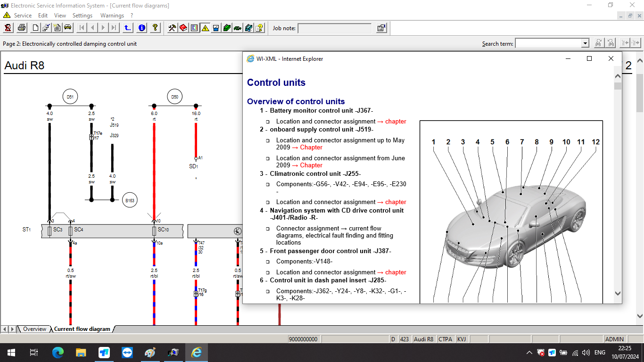Click the SC10 fuse in the diagram
Viewport: 644px width, 362px height.
coord(154,231)
